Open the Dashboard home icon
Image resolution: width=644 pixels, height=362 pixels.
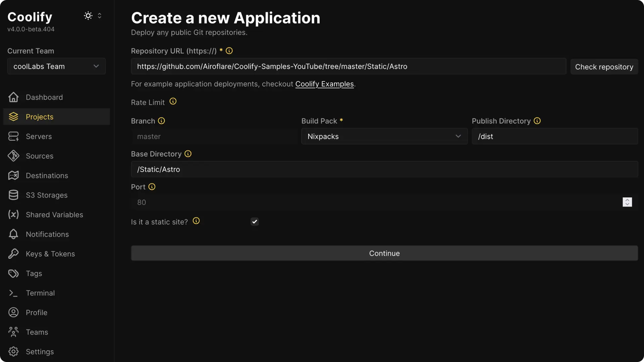[x=13, y=97]
